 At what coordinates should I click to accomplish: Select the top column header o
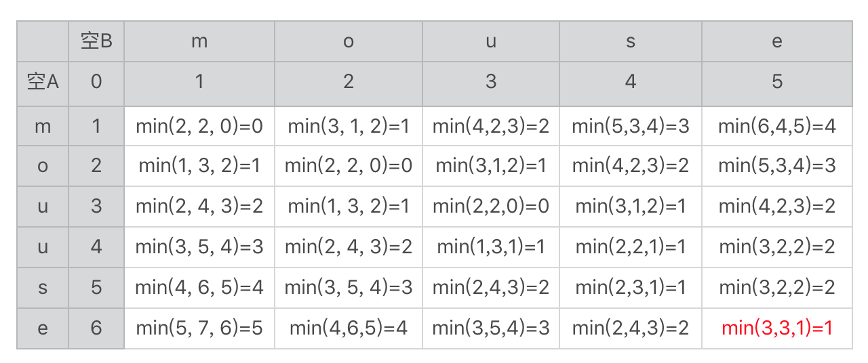point(349,41)
